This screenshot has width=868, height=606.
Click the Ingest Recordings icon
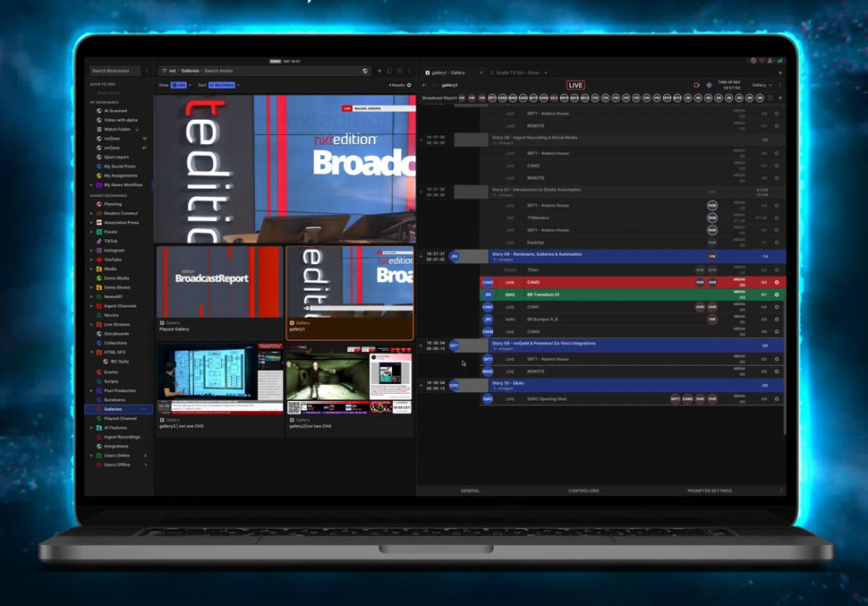[x=99, y=437]
